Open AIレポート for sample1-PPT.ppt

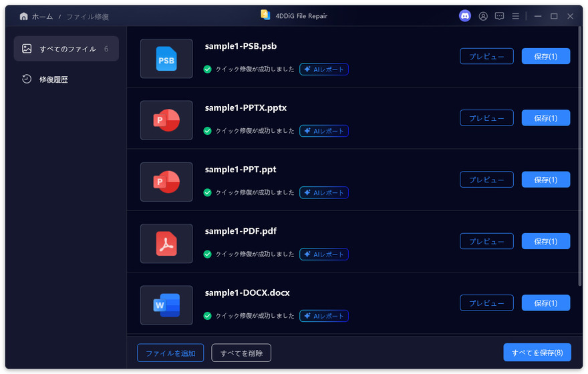324,192
